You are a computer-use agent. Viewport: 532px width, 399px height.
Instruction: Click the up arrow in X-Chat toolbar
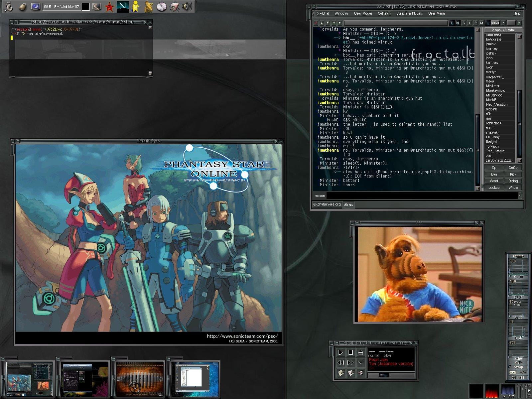point(322,23)
